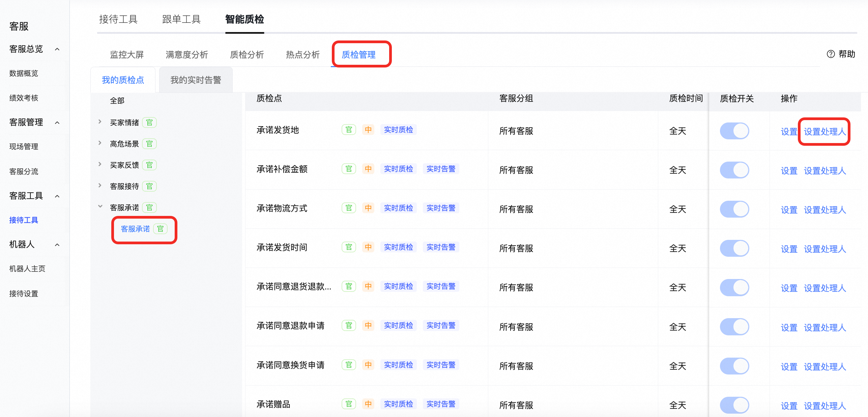
Task: Expand the 买家反馈 tree node arrow
Action: pos(100,164)
